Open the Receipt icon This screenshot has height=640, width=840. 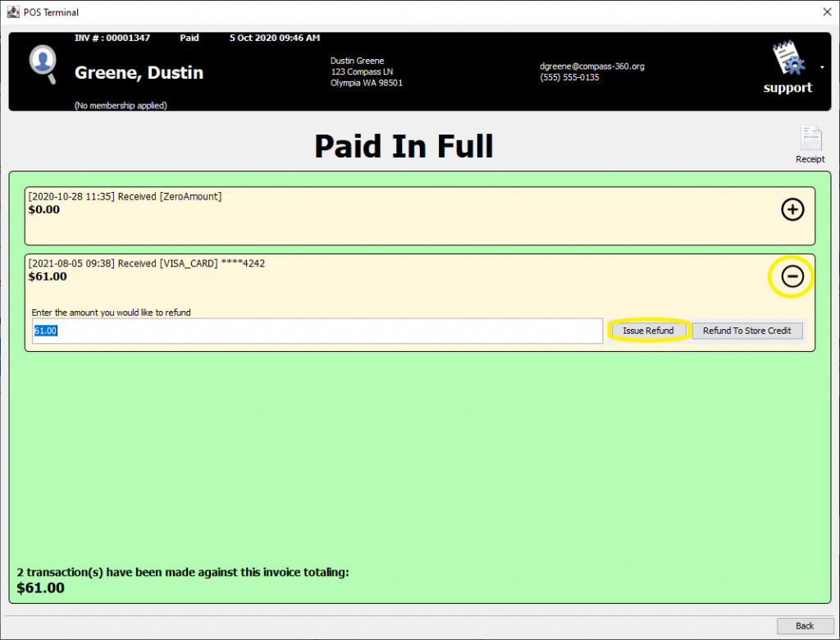810,144
